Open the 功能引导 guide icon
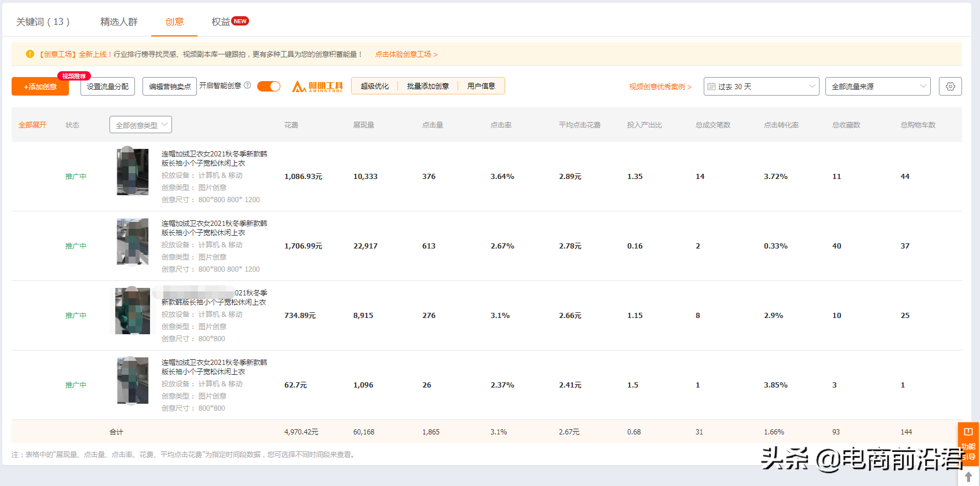980x486 pixels. coord(968,444)
